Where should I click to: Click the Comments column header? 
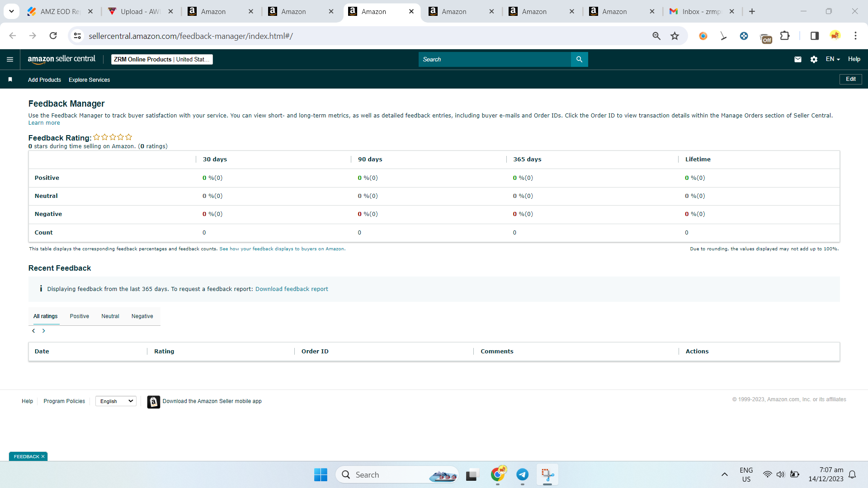pos(497,352)
